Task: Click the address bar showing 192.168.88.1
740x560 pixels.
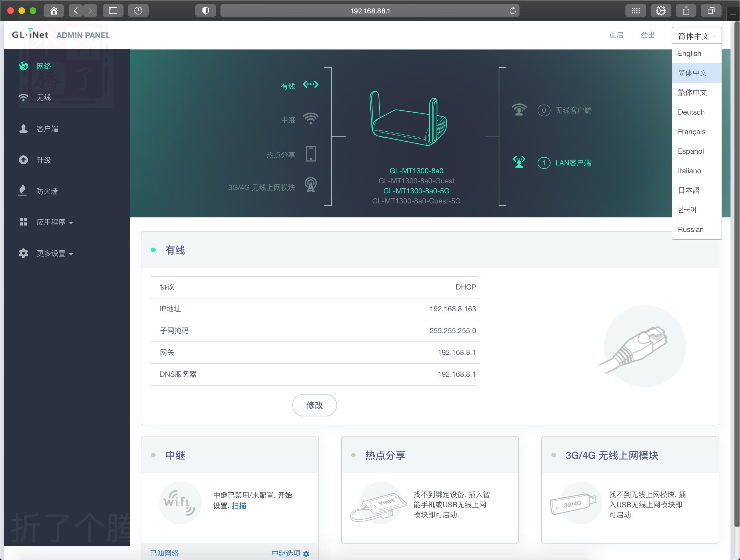Action: coord(370,11)
